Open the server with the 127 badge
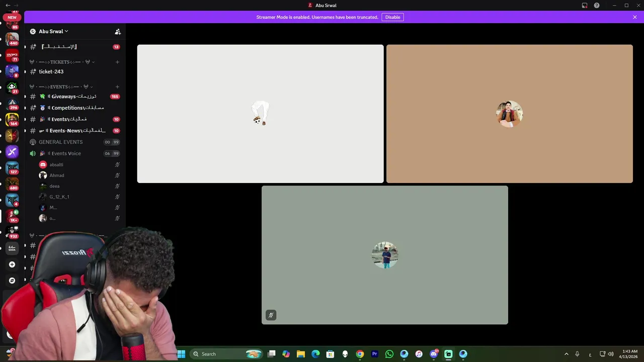The width and height of the screenshot is (644, 362). pos(12,167)
